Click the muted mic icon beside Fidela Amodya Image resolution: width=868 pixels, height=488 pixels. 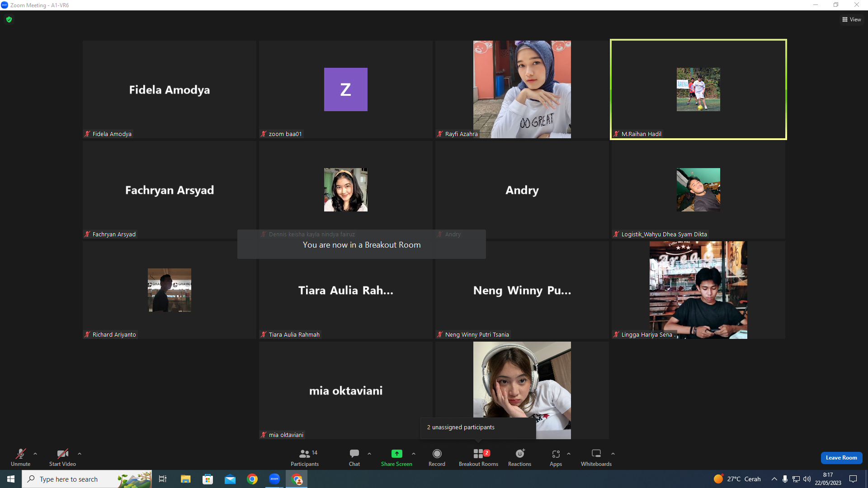pos(87,134)
